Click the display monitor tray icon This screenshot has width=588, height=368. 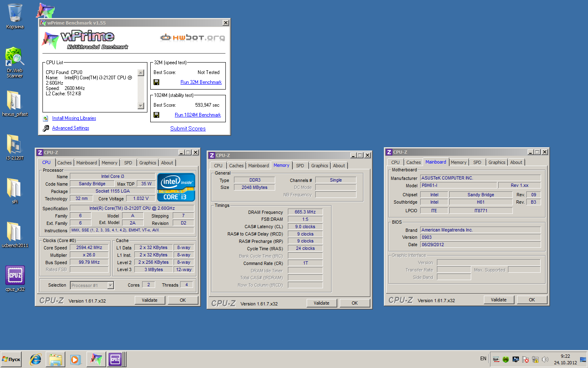(x=515, y=359)
